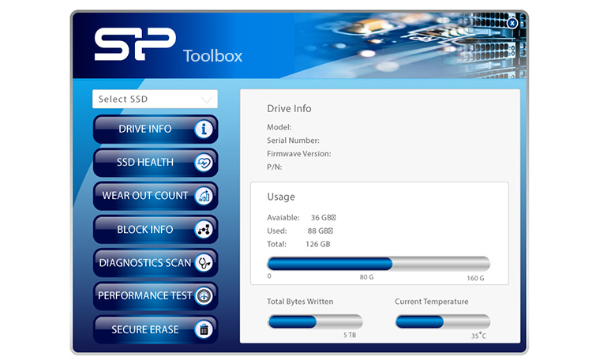Click the 'Firmwave Version:' label

coord(299,154)
